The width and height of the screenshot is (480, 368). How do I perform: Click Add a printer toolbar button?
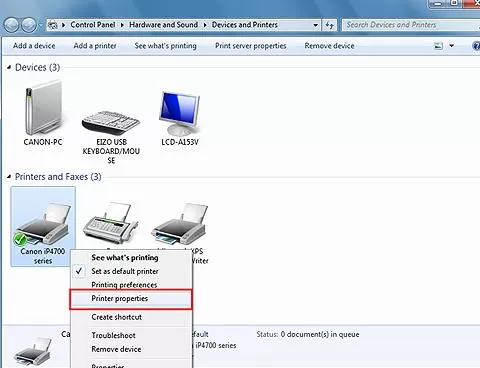click(95, 46)
